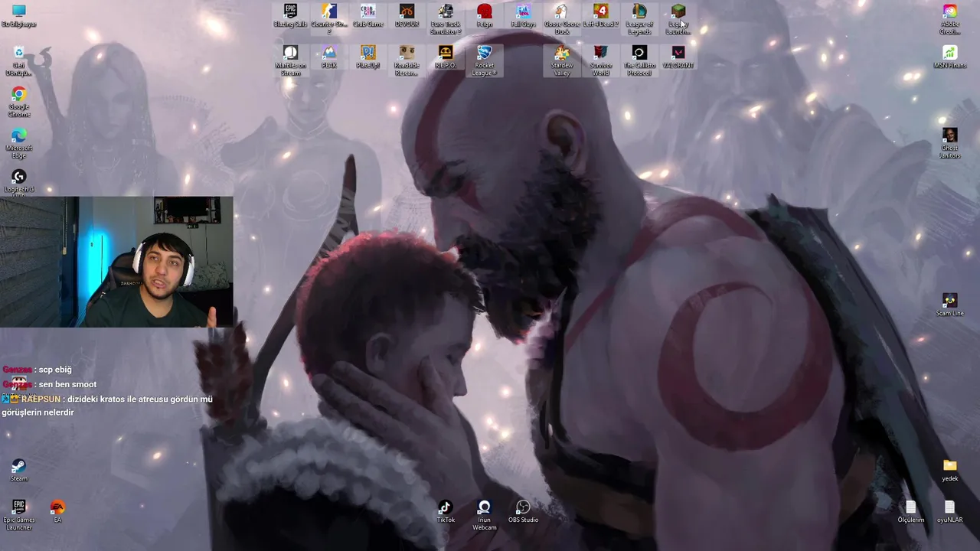Select the Feign game icon
This screenshot has height=551, width=980.
click(485, 16)
